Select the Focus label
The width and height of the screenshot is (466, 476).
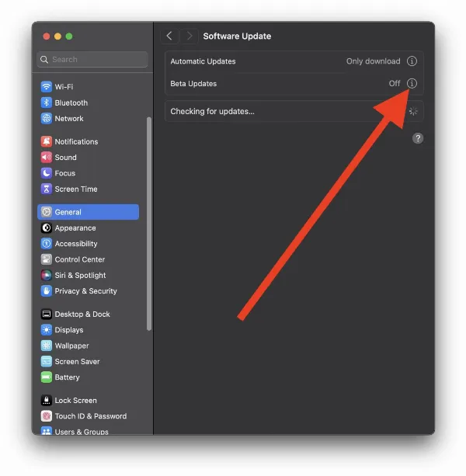click(x=65, y=173)
